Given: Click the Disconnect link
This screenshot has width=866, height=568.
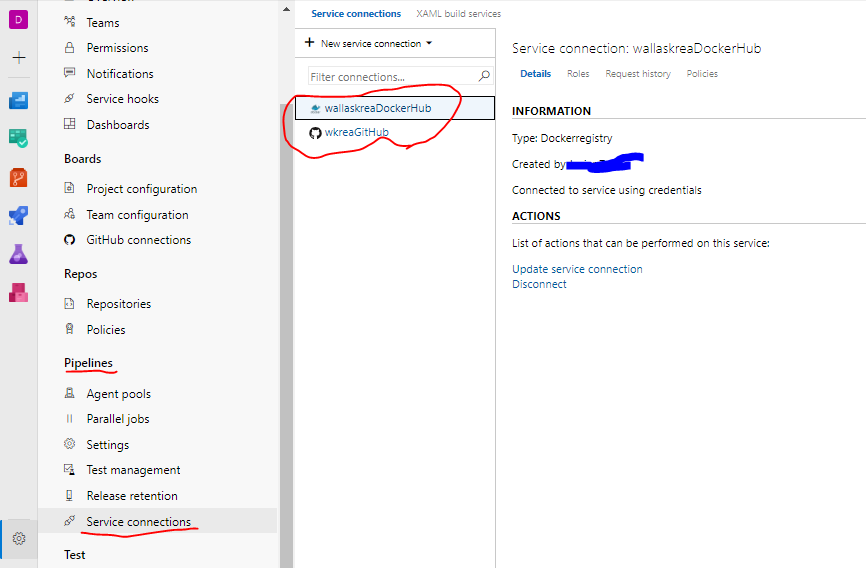Looking at the screenshot, I should pyautogui.click(x=539, y=284).
